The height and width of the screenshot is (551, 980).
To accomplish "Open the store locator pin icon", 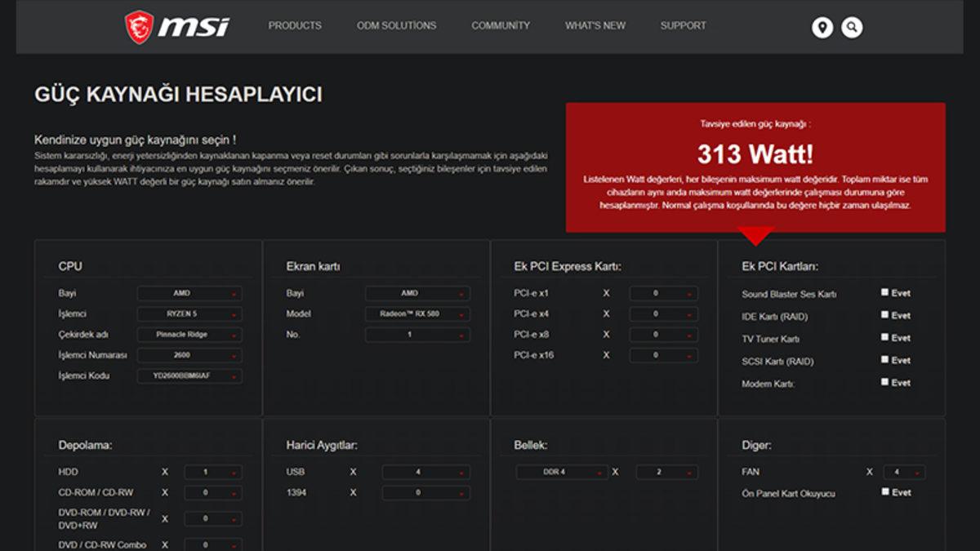I will 822,27.
